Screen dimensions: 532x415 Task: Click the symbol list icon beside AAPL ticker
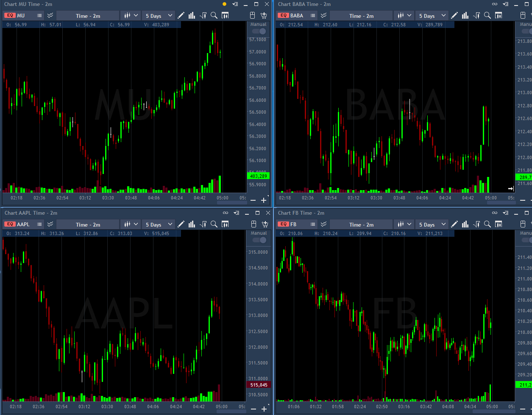39,224
